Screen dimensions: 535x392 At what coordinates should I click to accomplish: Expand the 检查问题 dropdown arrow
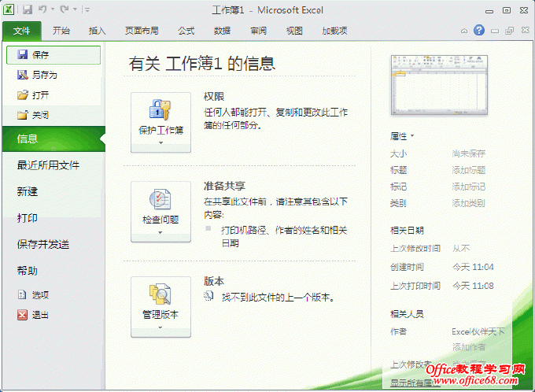coord(160,232)
